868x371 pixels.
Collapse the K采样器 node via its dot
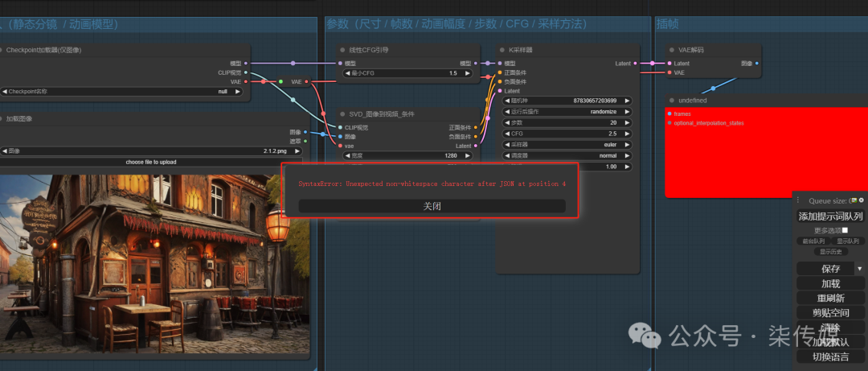tap(502, 50)
